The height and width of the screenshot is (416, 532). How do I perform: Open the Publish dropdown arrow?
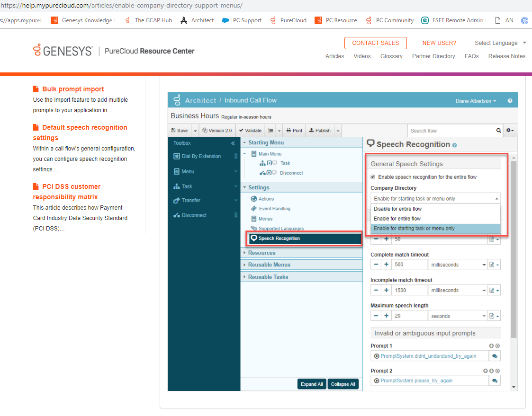[338, 131]
